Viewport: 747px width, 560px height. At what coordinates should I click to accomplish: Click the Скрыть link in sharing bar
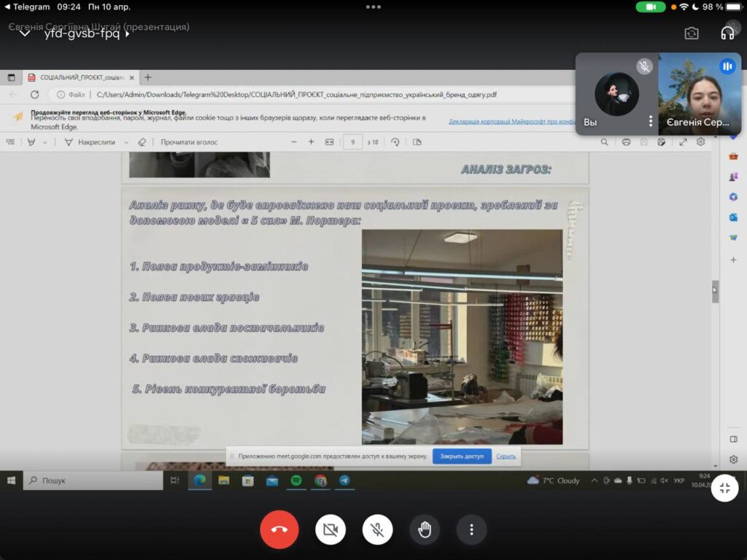point(506,456)
